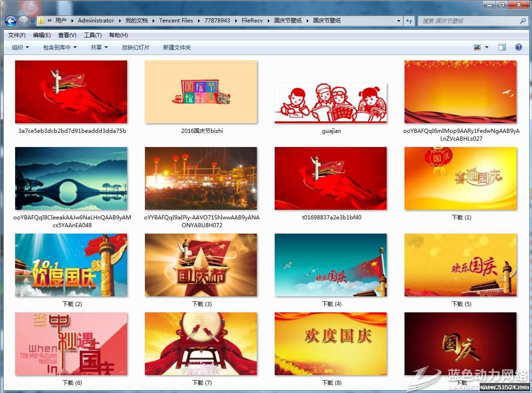Click the change view icon

click(477, 47)
